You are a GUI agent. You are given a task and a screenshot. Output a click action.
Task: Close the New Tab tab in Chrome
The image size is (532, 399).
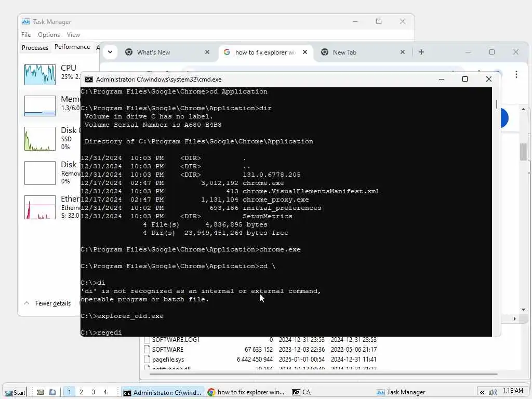[x=403, y=52]
